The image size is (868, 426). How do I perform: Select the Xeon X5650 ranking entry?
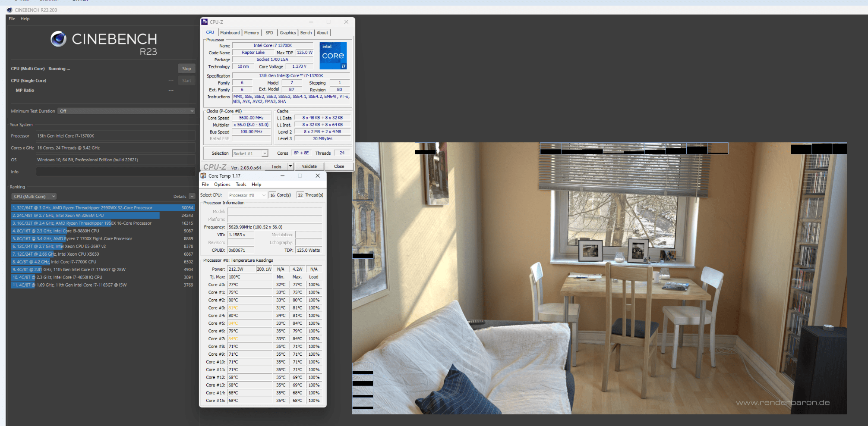102,254
